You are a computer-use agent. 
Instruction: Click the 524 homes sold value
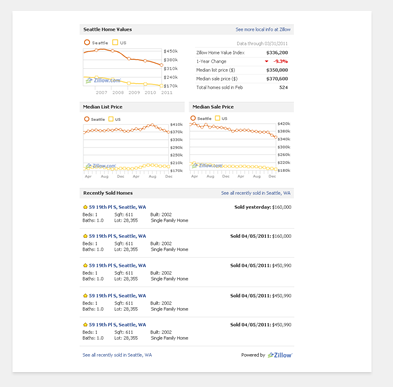tap(284, 87)
